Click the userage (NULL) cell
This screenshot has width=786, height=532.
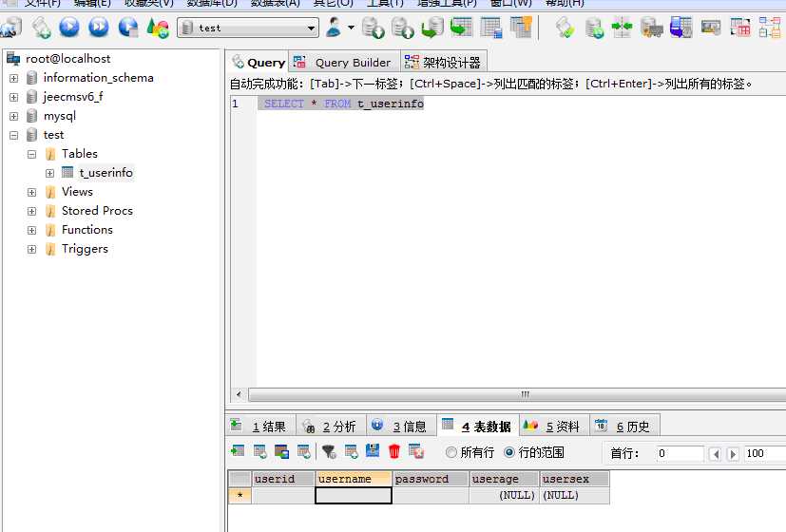click(x=505, y=496)
